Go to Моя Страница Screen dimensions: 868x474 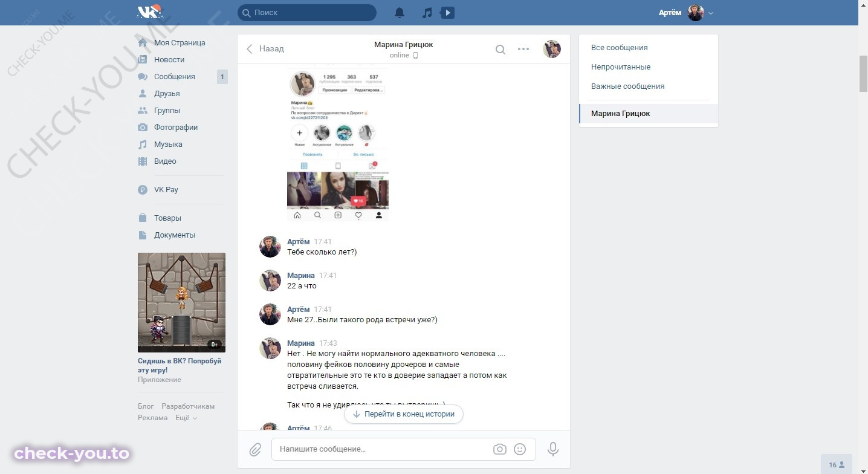pyautogui.click(x=180, y=43)
